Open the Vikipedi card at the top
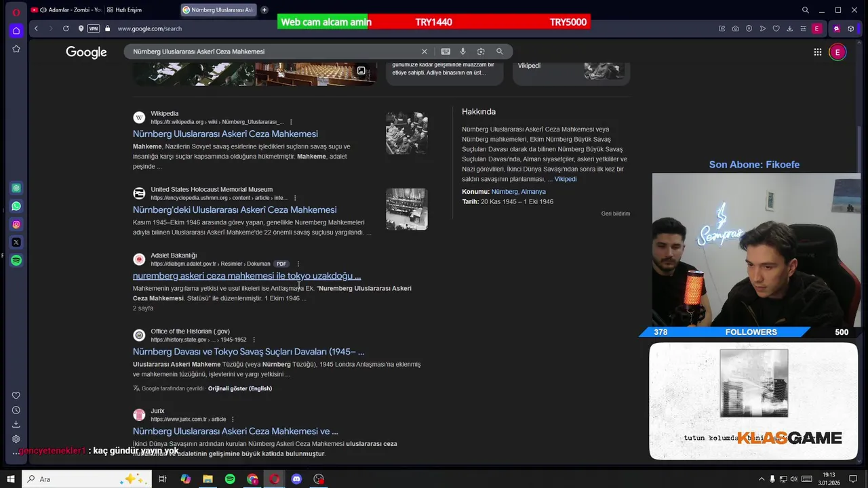The width and height of the screenshot is (868, 488). (x=571, y=73)
